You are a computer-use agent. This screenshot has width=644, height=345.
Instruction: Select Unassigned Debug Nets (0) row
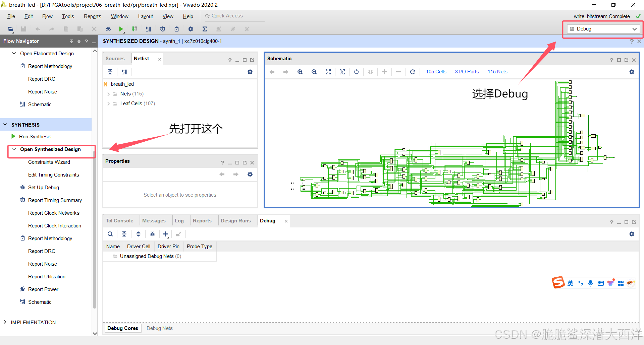(x=151, y=256)
